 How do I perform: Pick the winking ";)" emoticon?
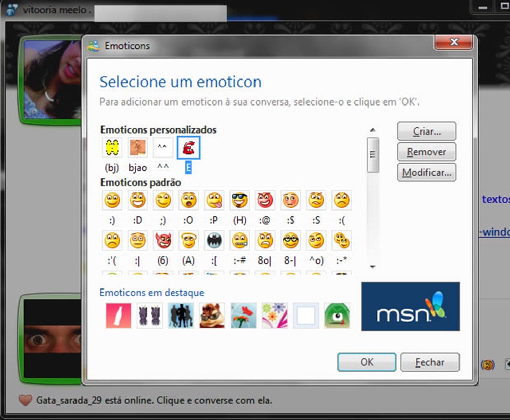(x=163, y=200)
